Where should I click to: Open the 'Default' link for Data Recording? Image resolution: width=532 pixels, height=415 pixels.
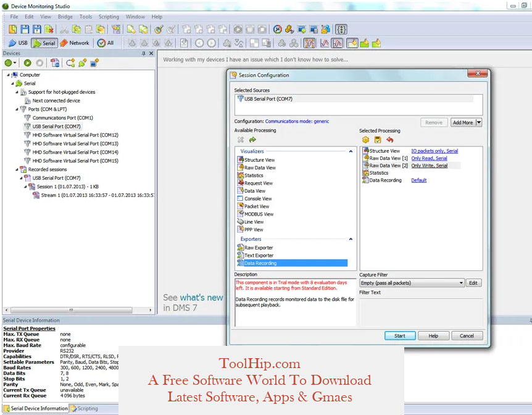coord(419,180)
